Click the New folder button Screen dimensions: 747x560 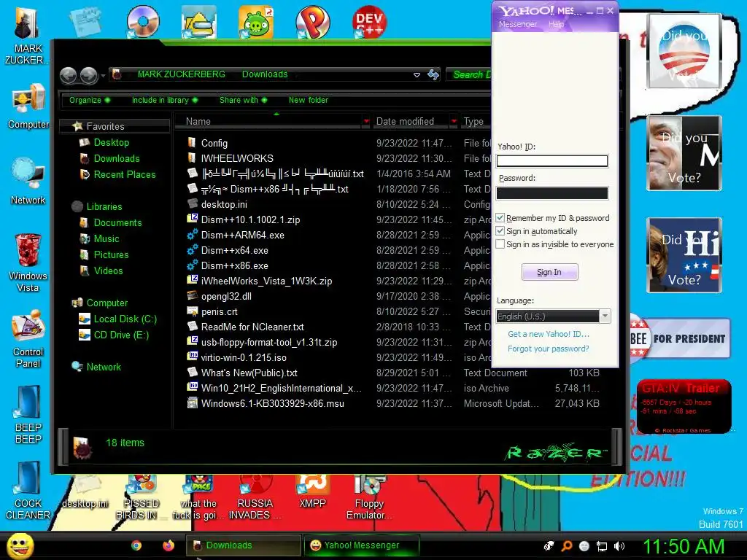click(309, 100)
